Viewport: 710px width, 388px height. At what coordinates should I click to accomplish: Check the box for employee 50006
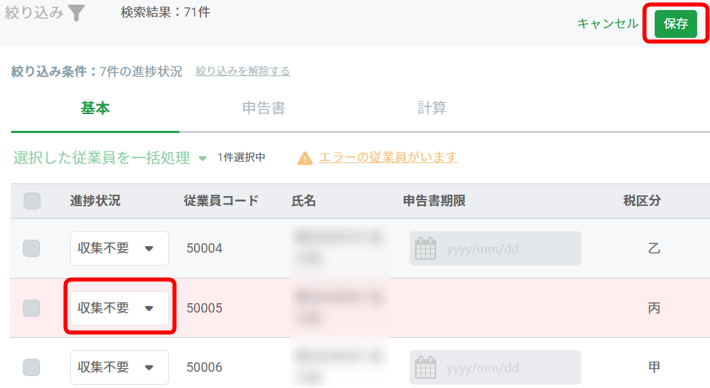pos(32,367)
